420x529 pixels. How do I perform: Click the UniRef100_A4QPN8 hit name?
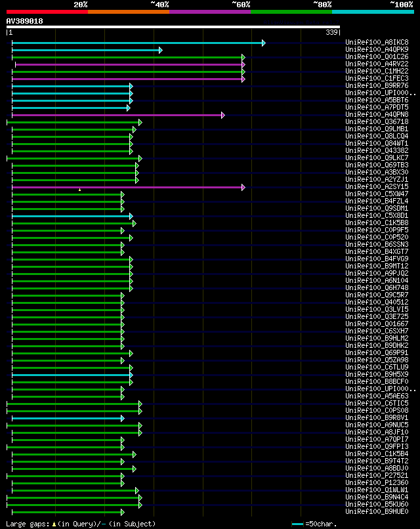coord(377,115)
